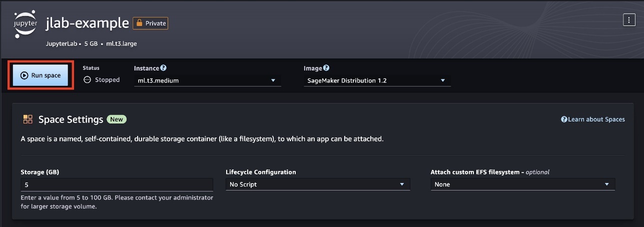
Task: Click the storage range helper text
Action: click(117, 202)
